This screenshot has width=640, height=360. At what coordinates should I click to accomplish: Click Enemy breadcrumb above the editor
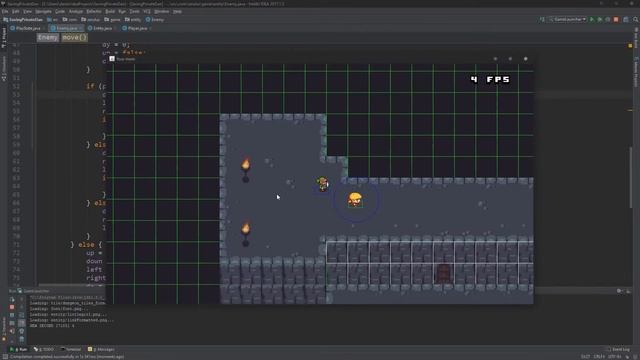(48, 37)
